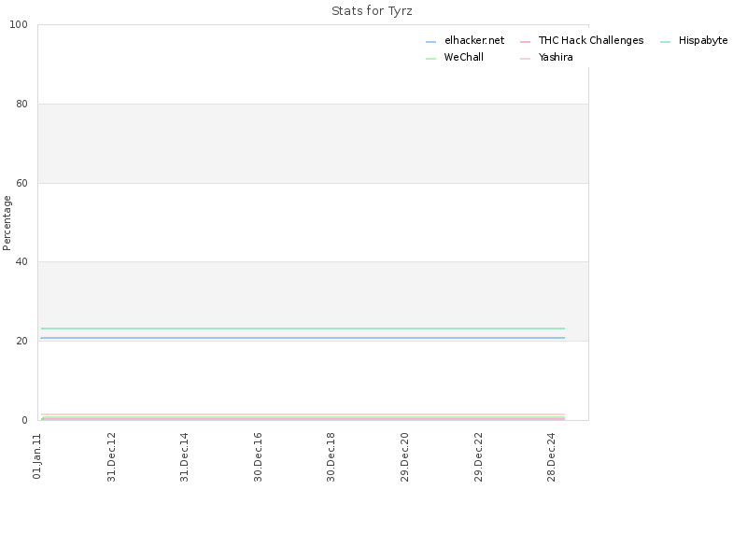Click the Yashira legend color marker
Screen dimensions: 747x560
point(525,59)
